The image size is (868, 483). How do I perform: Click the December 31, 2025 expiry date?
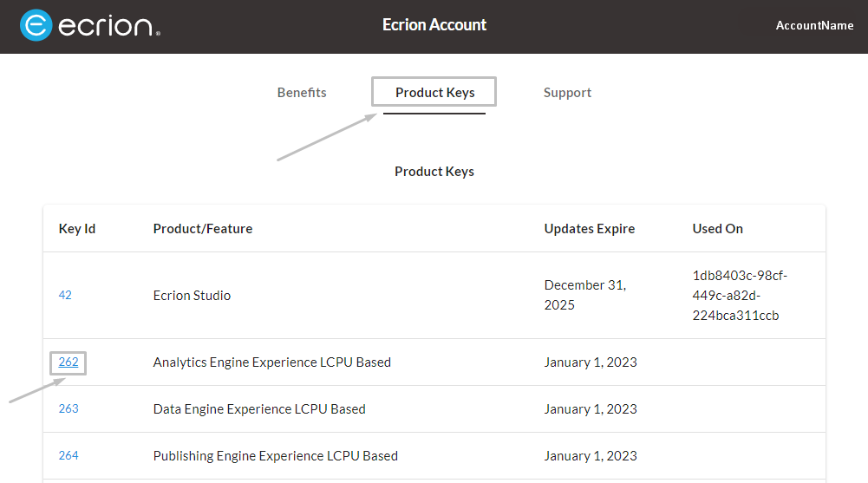click(x=585, y=295)
